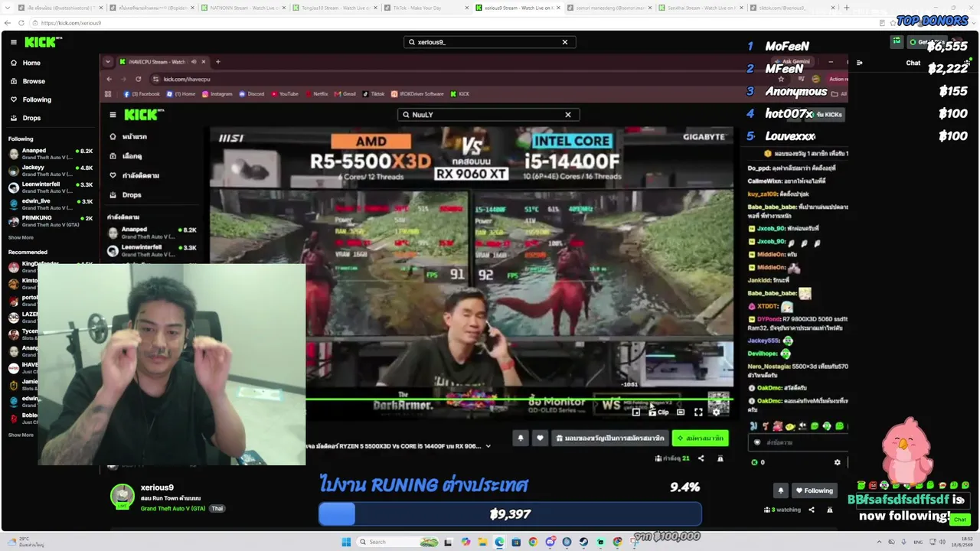Click the green subscribe button for iHAVECPU

[700, 439]
